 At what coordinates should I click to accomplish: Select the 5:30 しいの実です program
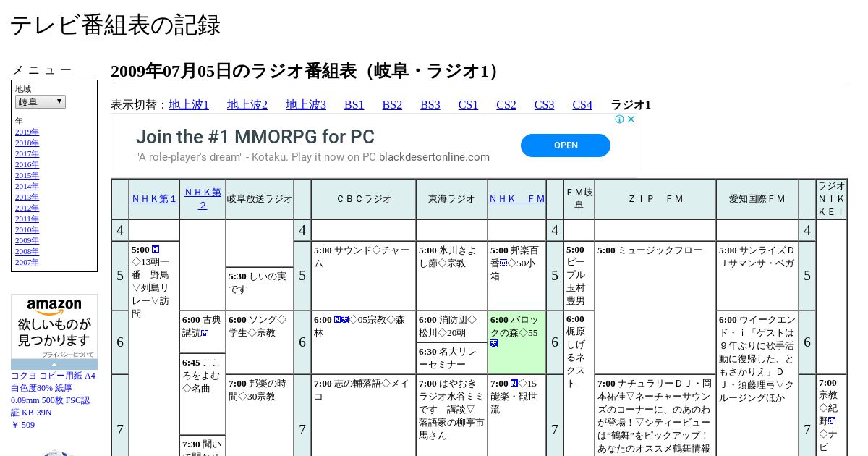click(x=260, y=289)
